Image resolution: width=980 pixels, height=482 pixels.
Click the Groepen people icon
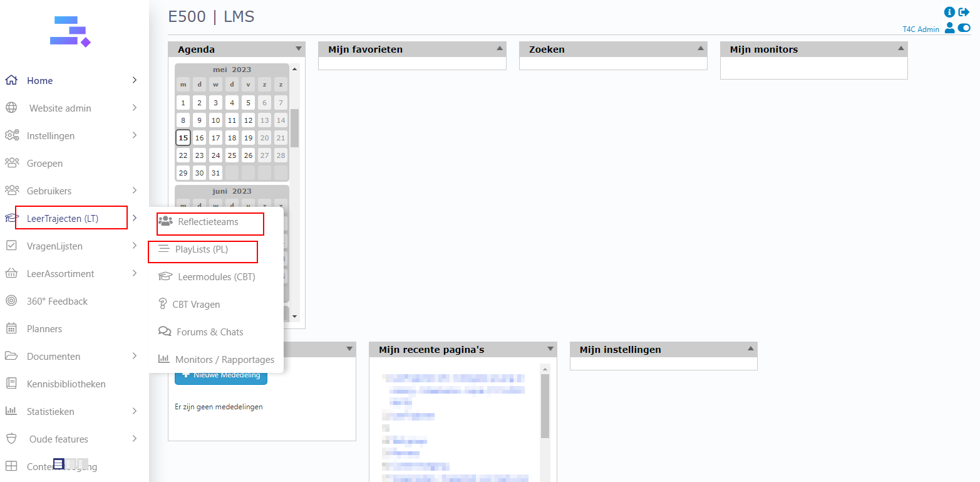[11, 163]
